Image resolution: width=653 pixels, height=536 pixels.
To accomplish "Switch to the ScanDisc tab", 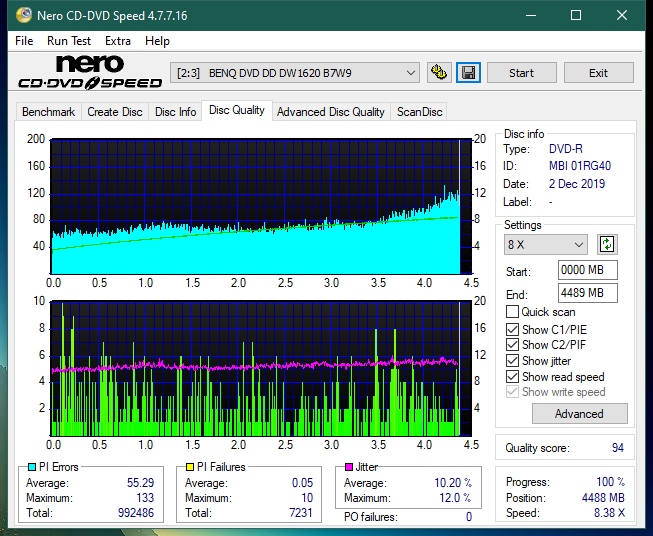I will tap(419, 112).
